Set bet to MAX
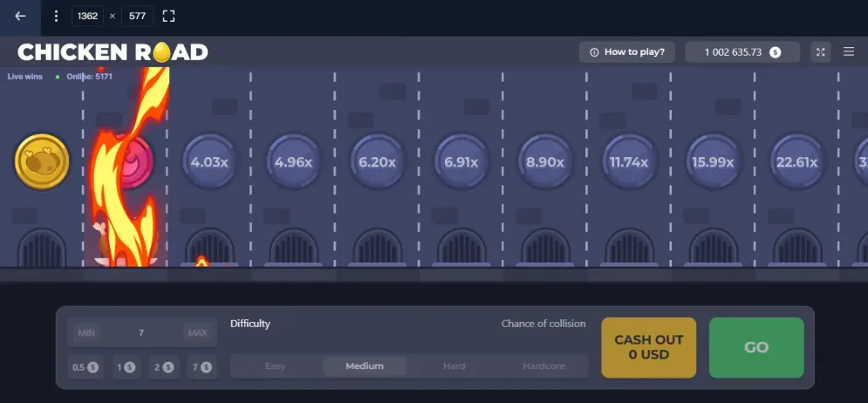 (198, 332)
